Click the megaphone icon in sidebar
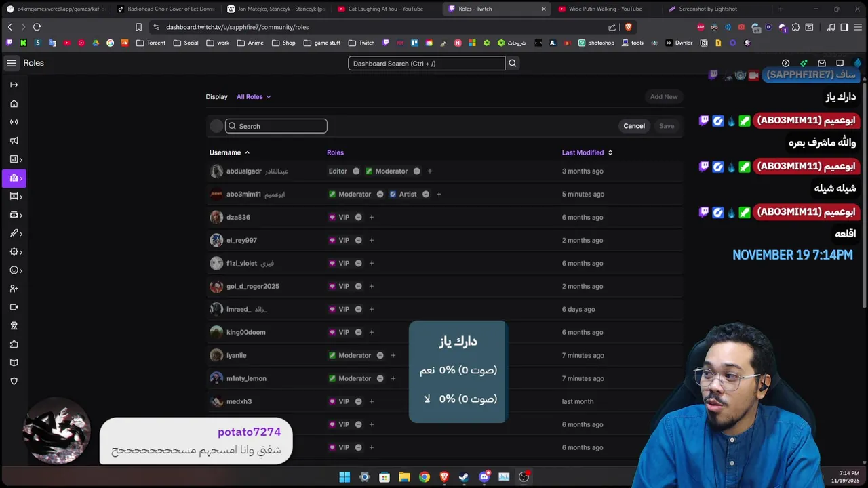The image size is (868, 488). (x=14, y=141)
